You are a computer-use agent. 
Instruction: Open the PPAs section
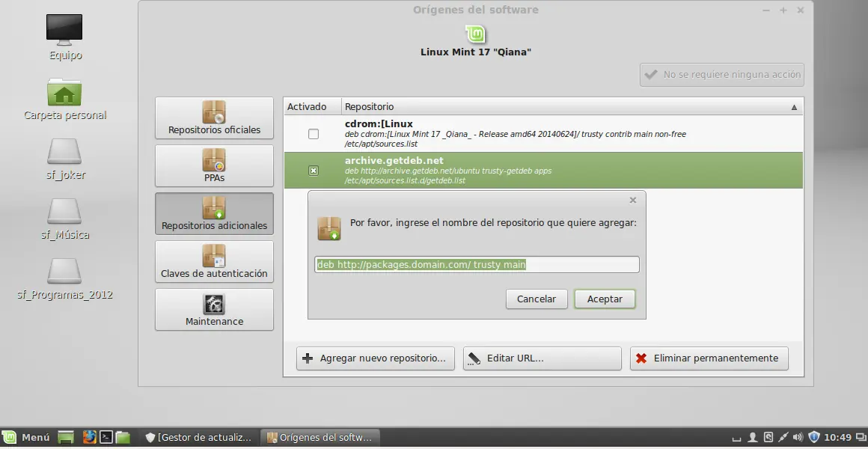(x=214, y=166)
